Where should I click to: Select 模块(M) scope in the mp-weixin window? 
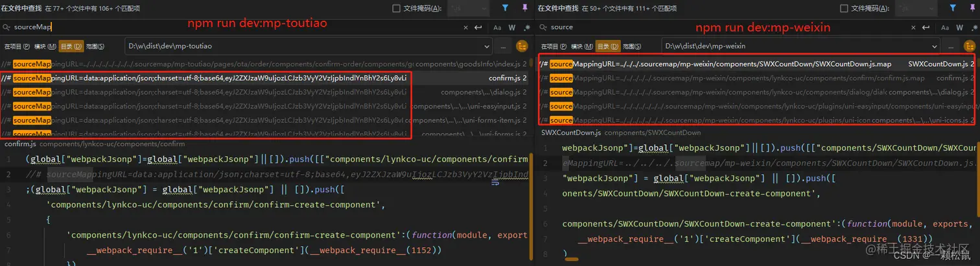pyautogui.click(x=582, y=47)
